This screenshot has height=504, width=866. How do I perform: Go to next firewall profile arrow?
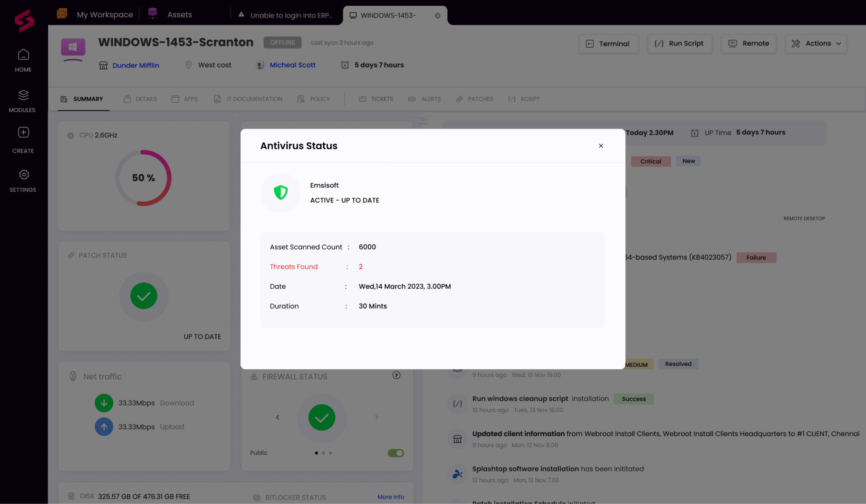376,417
